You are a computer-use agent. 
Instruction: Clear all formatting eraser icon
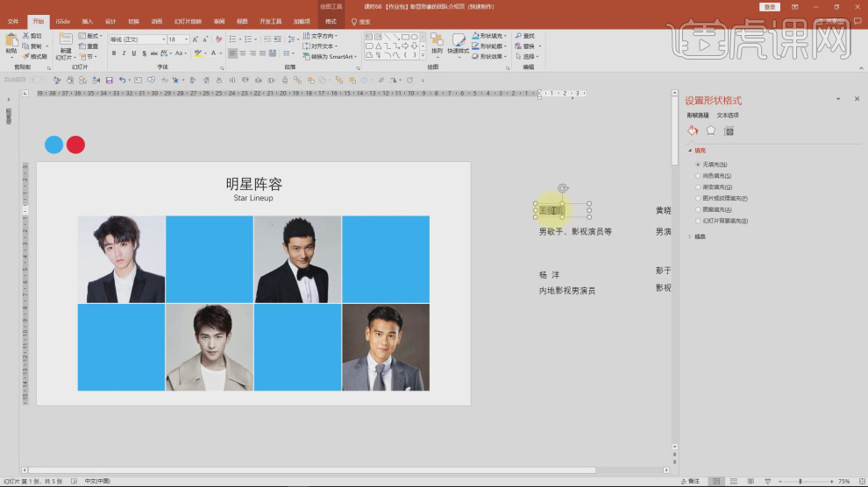click(x=218, y=39)
